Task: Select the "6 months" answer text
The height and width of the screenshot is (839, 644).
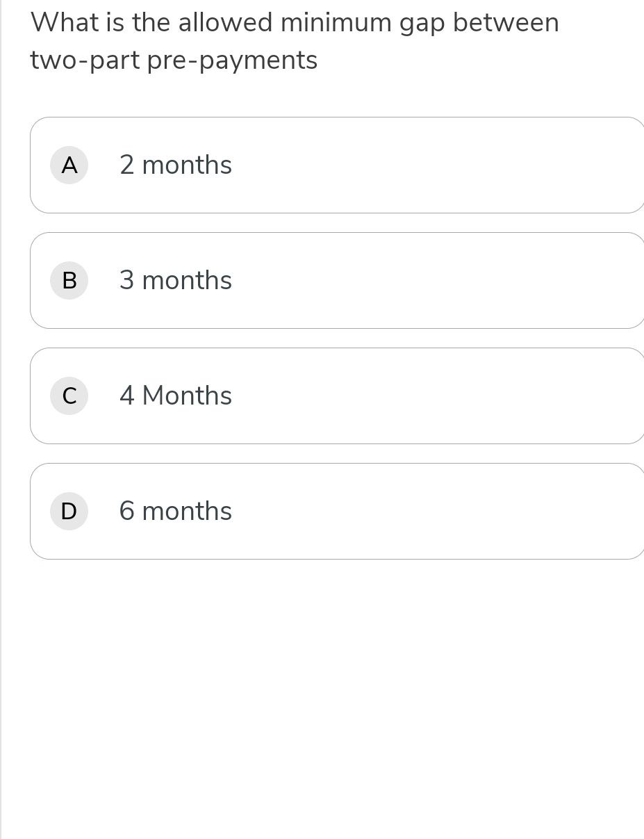Action: click(176, 512)
